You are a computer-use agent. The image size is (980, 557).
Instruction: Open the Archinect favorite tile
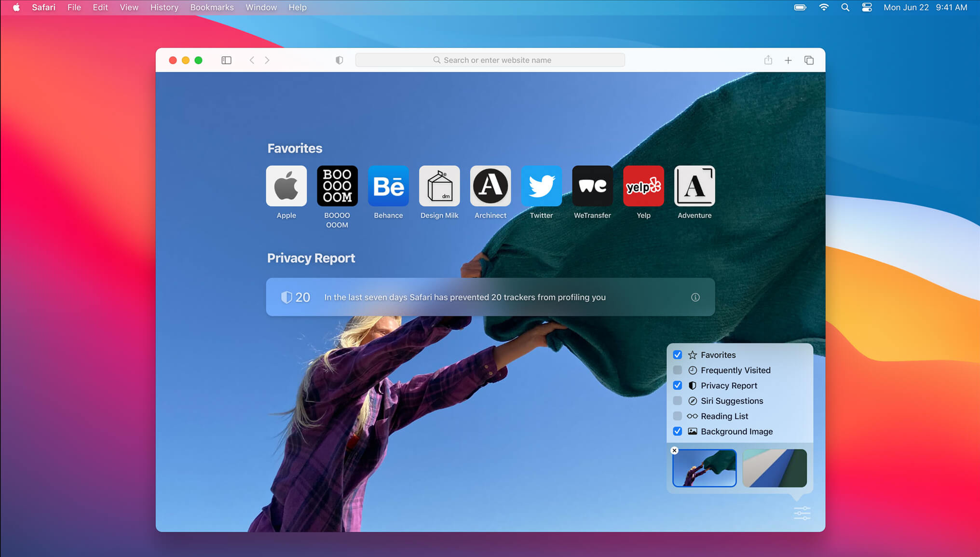click(x=490, y=186)
